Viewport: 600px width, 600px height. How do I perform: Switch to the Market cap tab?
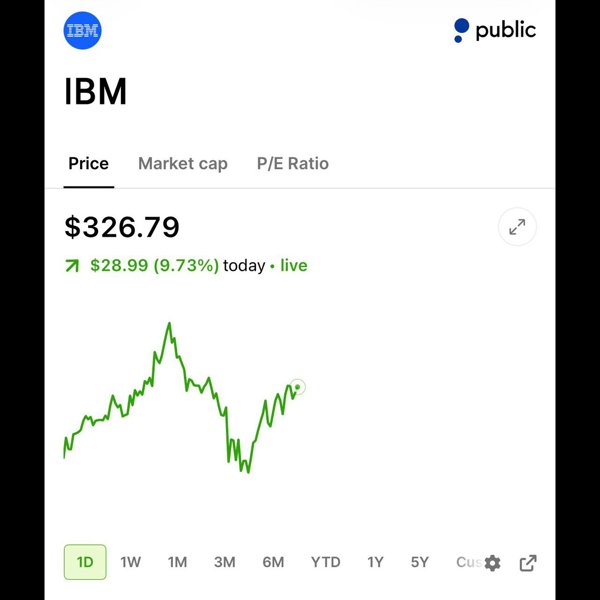coord(183,164)
